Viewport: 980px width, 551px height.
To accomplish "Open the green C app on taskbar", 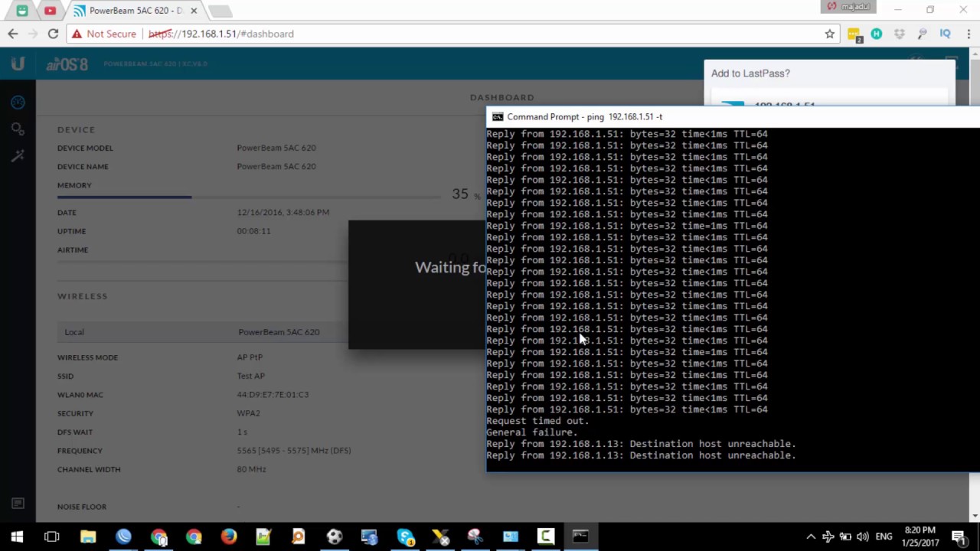I will pos(546,536).
